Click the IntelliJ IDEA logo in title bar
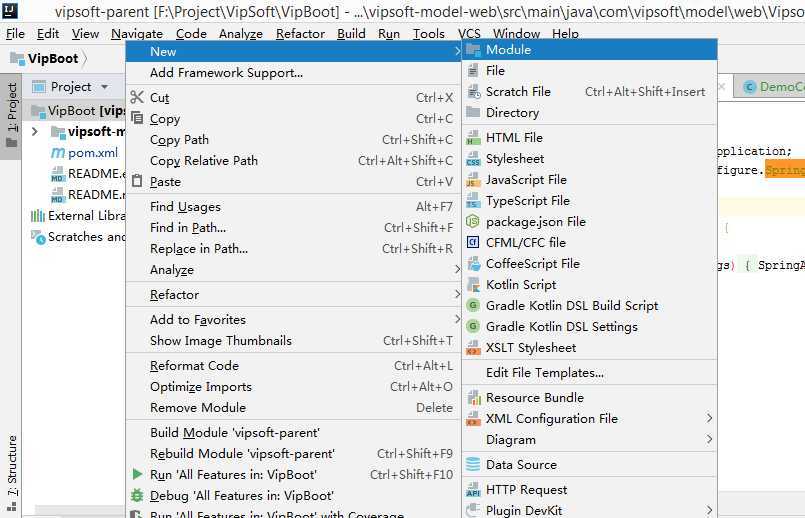805x518 pixels. (10, 10)
